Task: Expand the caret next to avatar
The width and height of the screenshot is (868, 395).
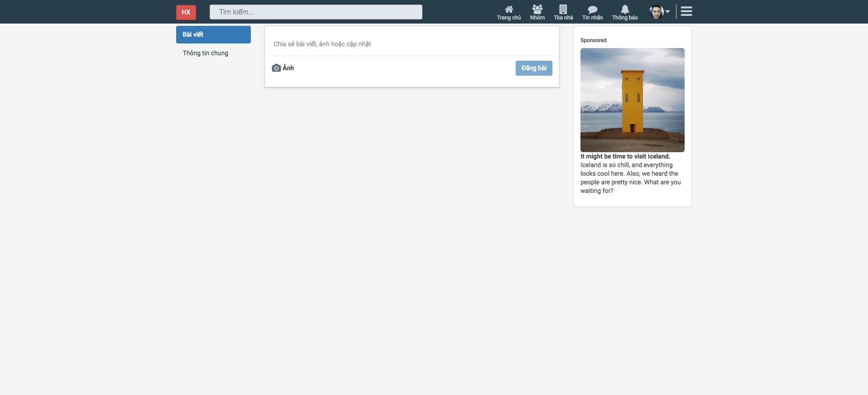Action: (x=667, y=12)
